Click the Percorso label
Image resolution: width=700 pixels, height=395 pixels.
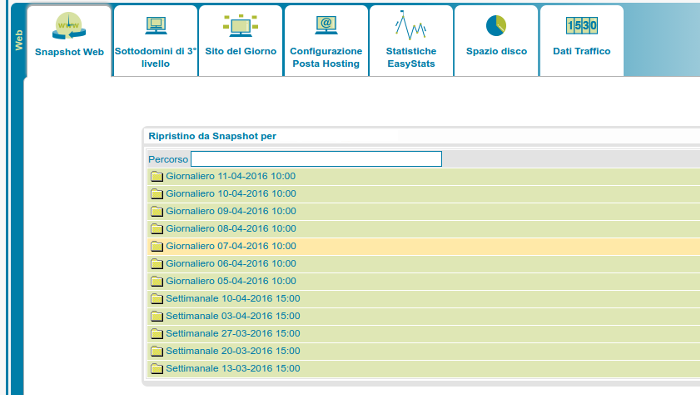(x=168, y=159)
